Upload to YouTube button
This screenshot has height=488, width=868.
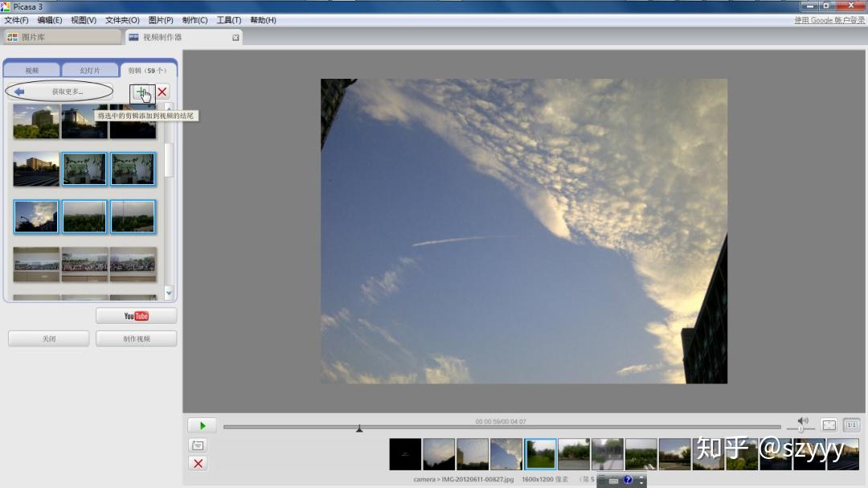pos(136,316)
